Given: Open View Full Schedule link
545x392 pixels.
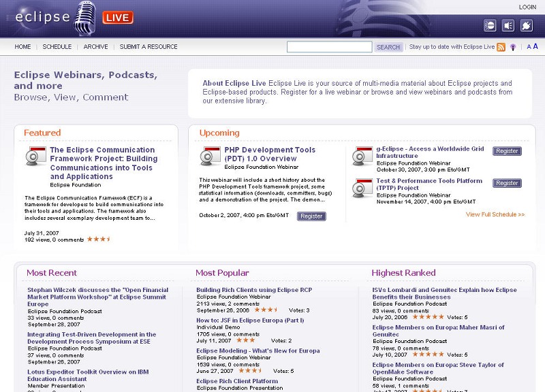Looking at the screenshot, I should click(x=495, y=214).
